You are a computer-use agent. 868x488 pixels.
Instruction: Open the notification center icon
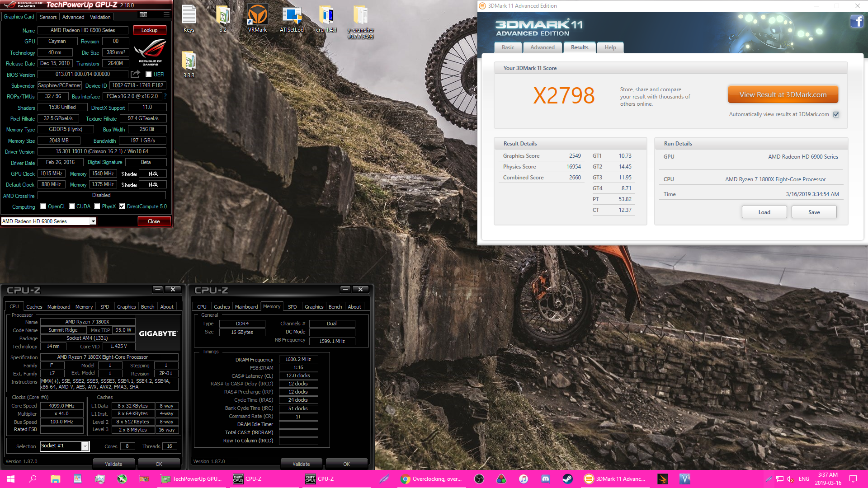click(853, 479)
